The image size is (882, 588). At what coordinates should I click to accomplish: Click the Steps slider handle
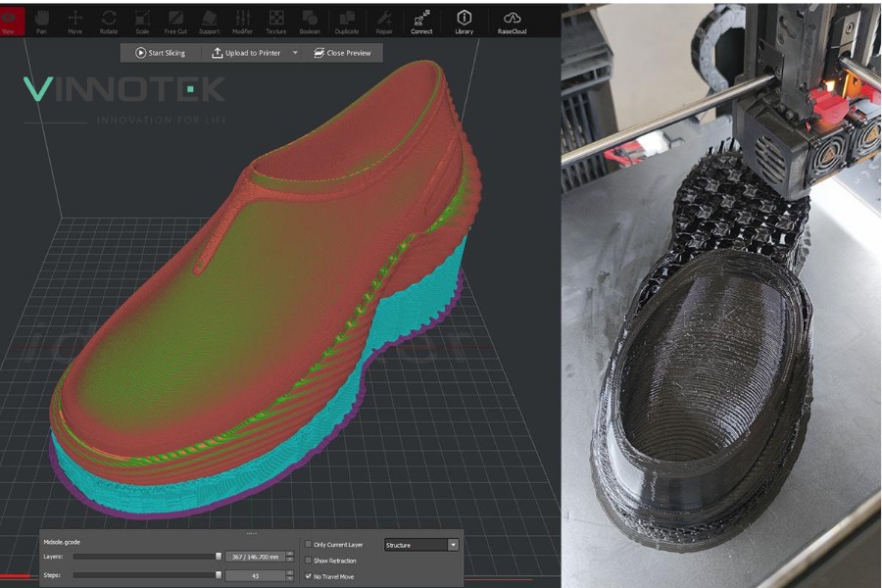219,575
